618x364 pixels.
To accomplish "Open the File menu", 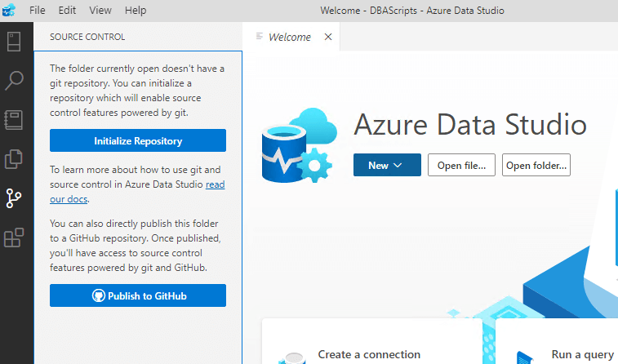I will pyautogui.click(x=37, y=11).
